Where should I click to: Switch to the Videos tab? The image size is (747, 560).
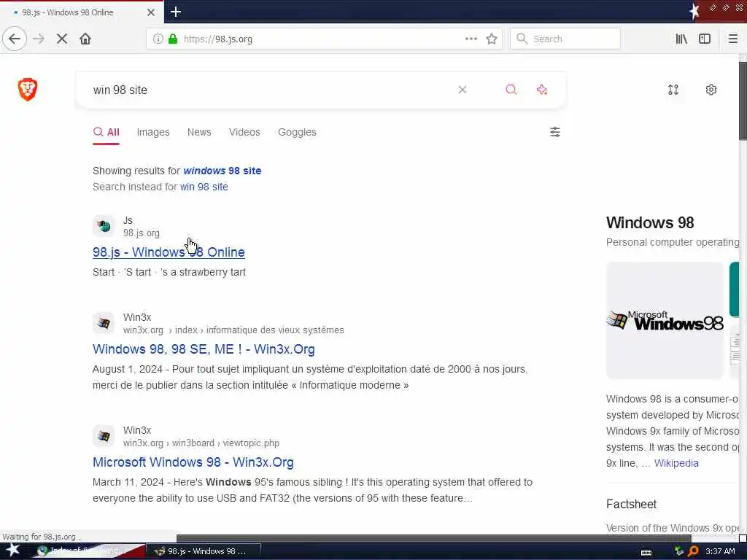(x=244, y=133)
